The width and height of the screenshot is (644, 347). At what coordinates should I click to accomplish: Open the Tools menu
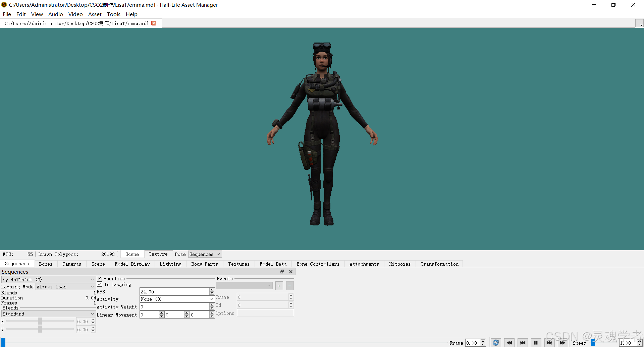[114, 14]
